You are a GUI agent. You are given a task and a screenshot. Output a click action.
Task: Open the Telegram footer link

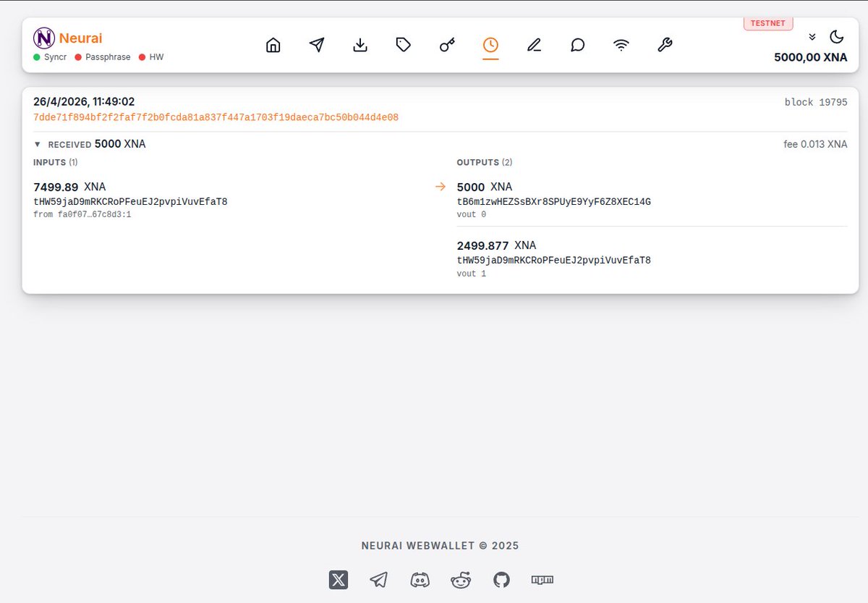coord(379,580)
